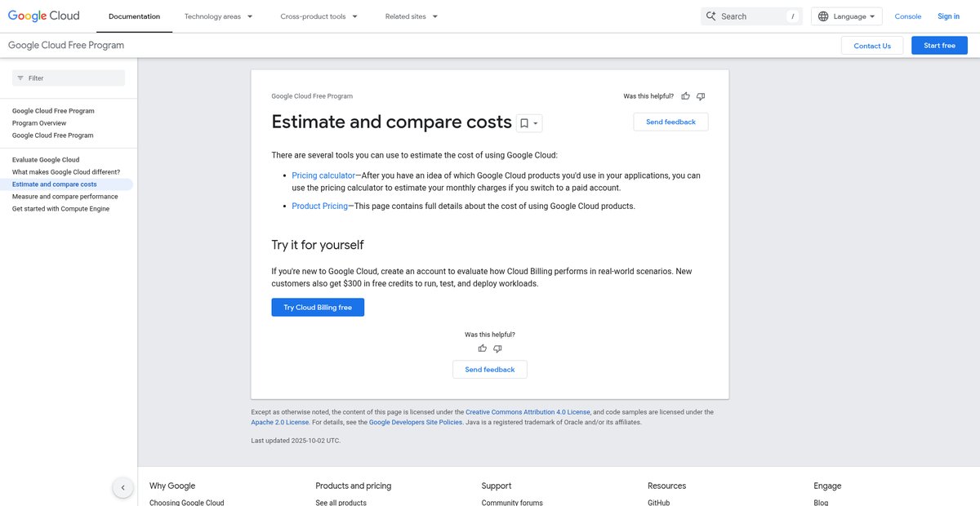Open Community forums footer link
Image resolution: width=980 pixels, height=506 pixels.
[512, 503]
